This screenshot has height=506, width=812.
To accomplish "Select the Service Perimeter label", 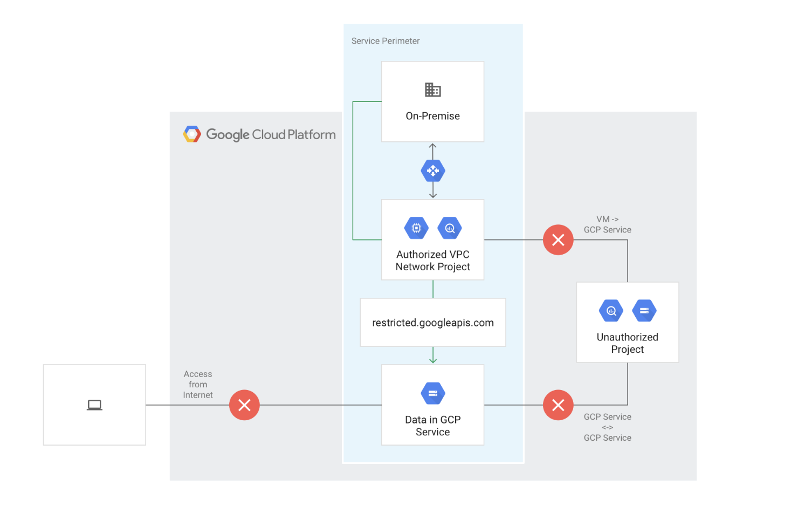I will [x=386, y=40].
